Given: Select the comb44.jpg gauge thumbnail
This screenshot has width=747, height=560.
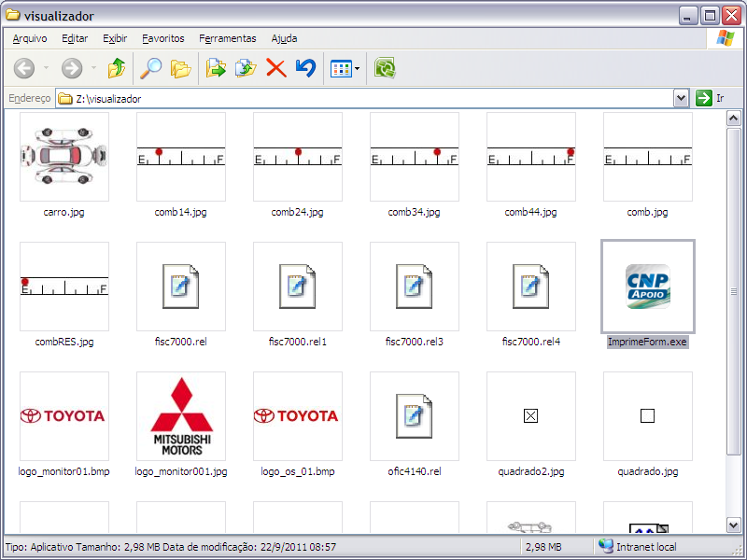Looking at the screenshot, I should [x=531, y=157].
